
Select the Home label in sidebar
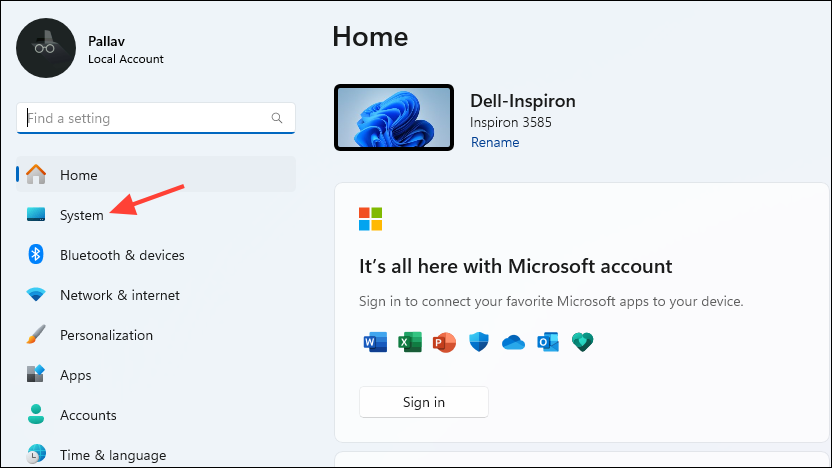click(x=79, y=175)
